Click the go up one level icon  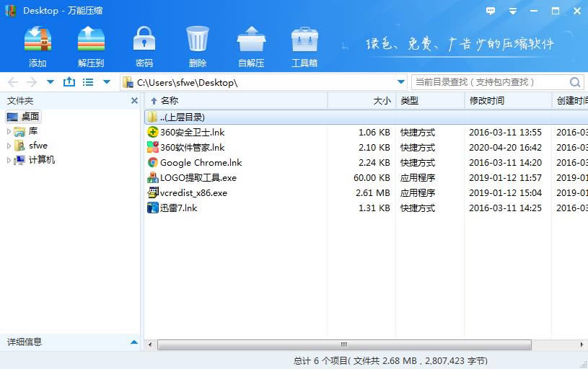click(x=69, y=81)
